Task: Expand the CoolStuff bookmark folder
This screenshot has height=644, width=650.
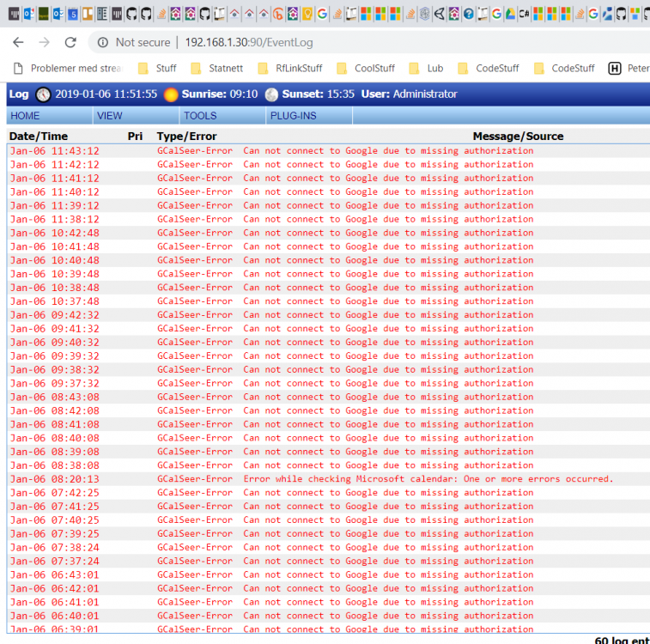Action: tap(366, 69)
